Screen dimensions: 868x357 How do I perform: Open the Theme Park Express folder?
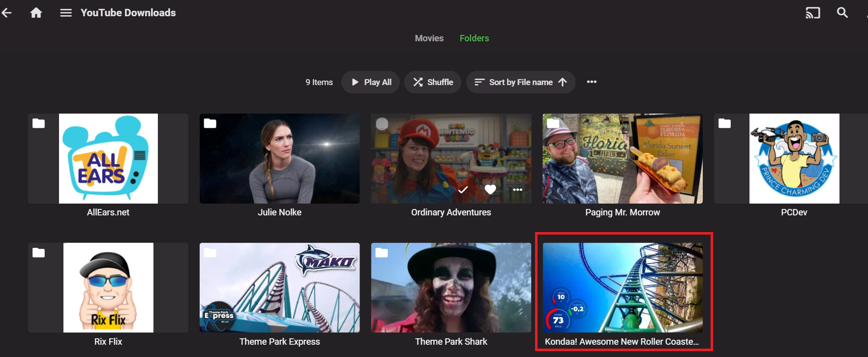[279, 288]
